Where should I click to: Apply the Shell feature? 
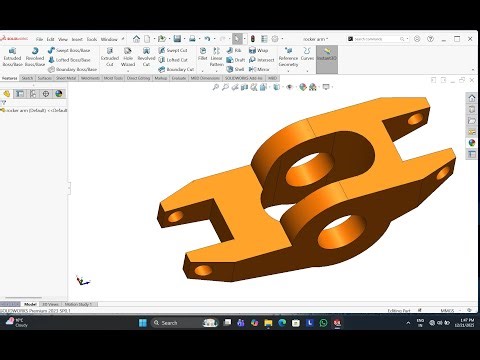click(235, 69)
